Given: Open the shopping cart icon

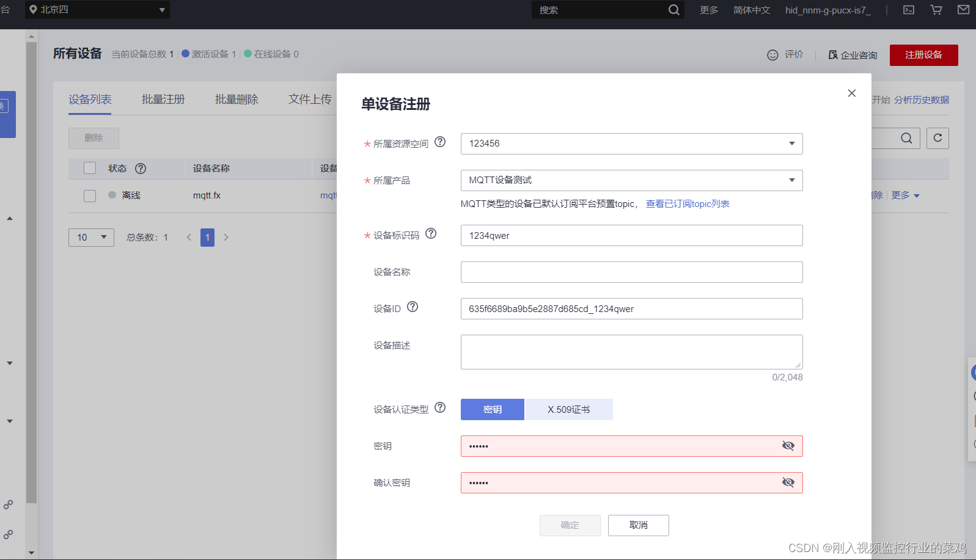Looking at the screenshot, I should point(936,10).
